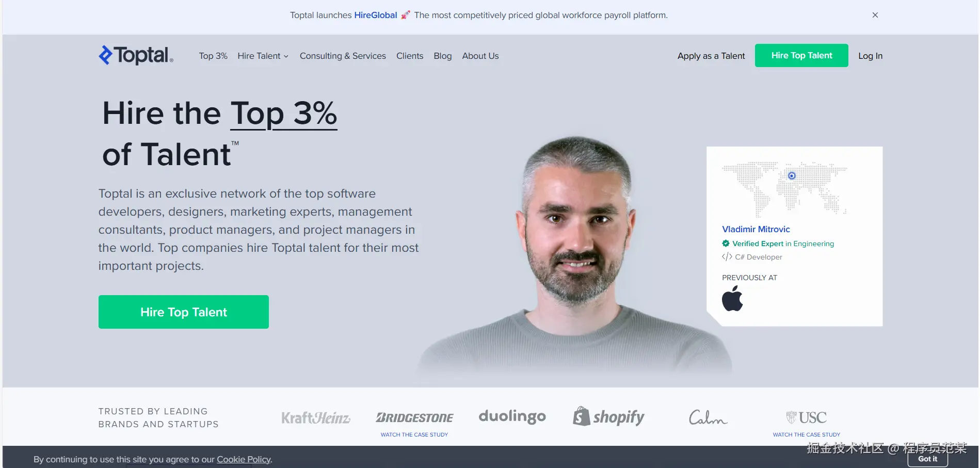Click the Apple logo under Previously At
Image resolution: width=980 pixels, height=468 pixels.
[732, 298]
